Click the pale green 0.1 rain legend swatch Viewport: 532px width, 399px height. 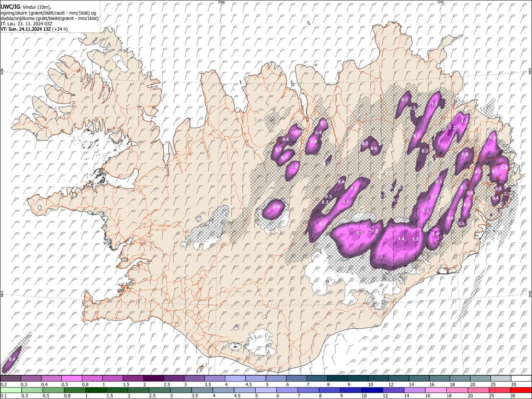click(11, 390)
